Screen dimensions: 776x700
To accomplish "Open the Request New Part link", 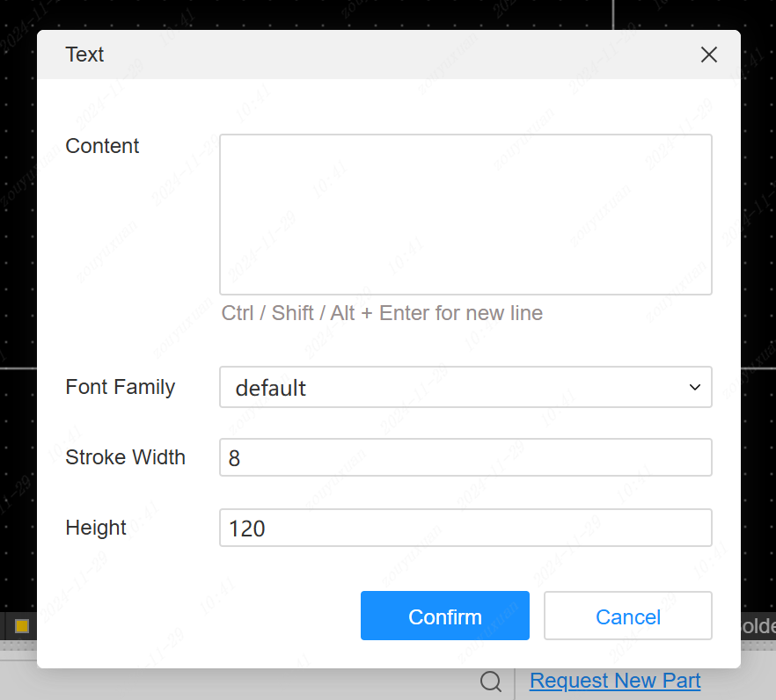I will click(615, 682).
